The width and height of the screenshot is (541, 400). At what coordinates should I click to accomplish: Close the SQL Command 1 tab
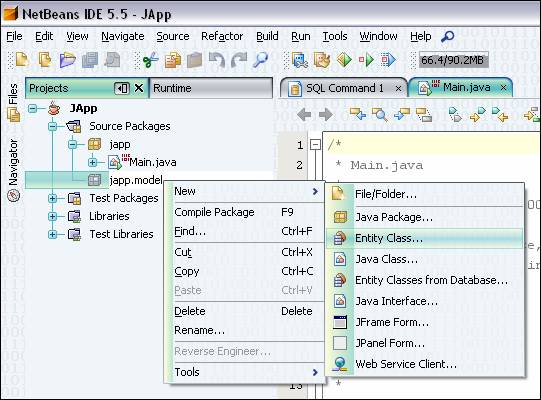tap(398, 88)
